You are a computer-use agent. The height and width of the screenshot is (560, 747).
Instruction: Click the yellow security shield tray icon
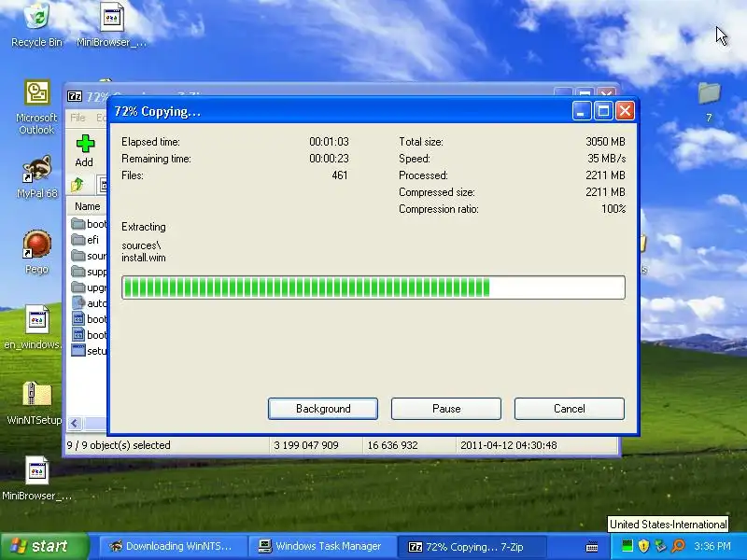[643, 546]
